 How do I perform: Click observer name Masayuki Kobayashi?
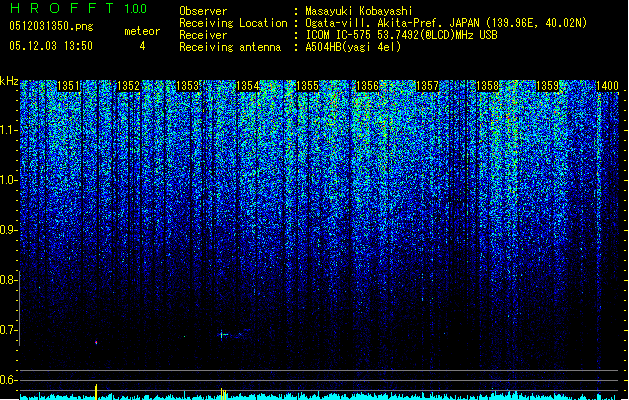(x=359, y=11)
